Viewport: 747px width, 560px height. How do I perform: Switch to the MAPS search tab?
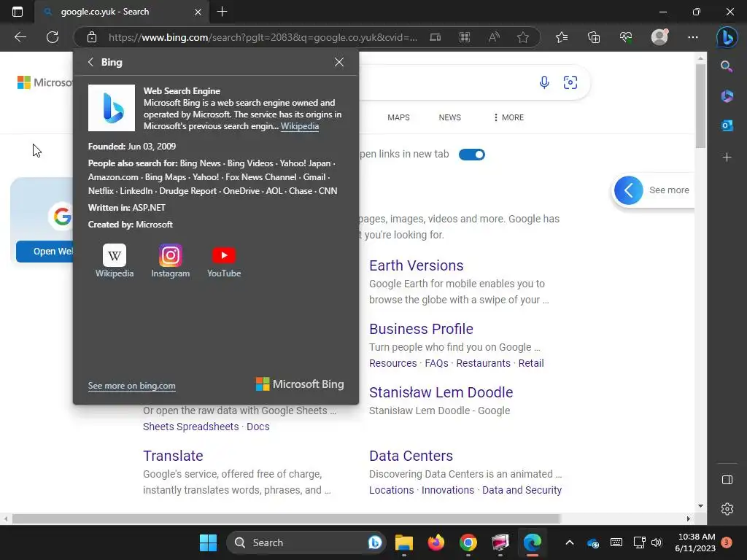coord(398,117)
